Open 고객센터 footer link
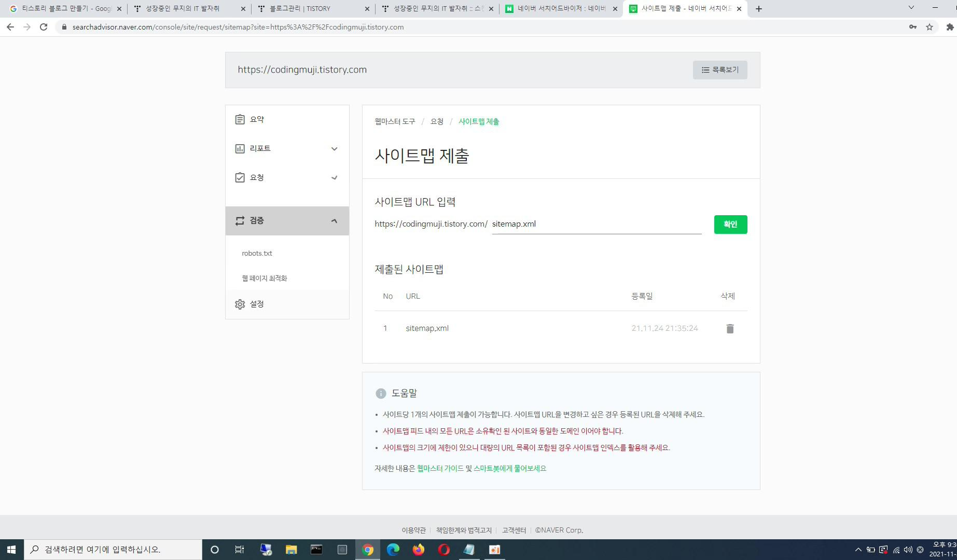Screen dimensions: 957x560 pyautogui.click(x=514, y=530)
